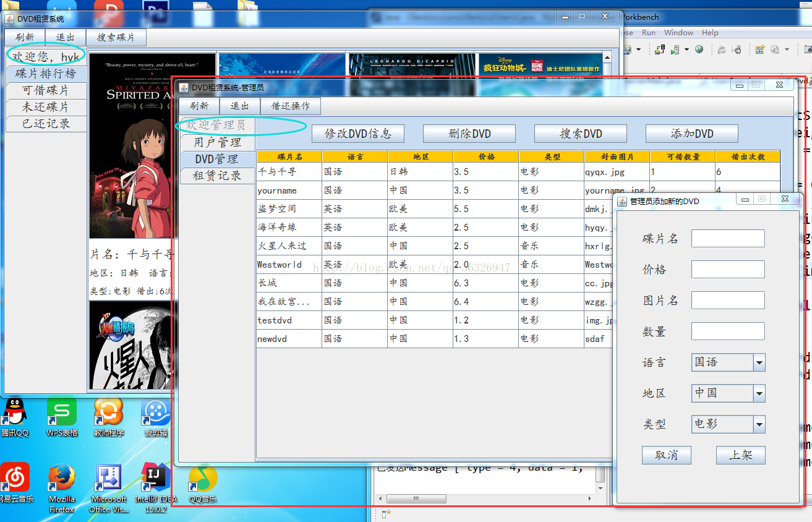
Task: Open 搜索碟片 in the user window
Action: point(116,37)
